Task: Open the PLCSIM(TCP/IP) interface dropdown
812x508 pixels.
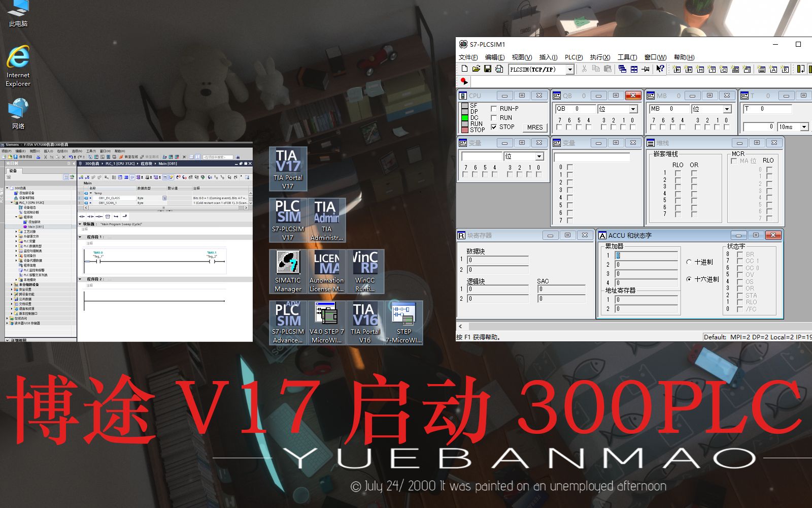Action: pos(571,70)
